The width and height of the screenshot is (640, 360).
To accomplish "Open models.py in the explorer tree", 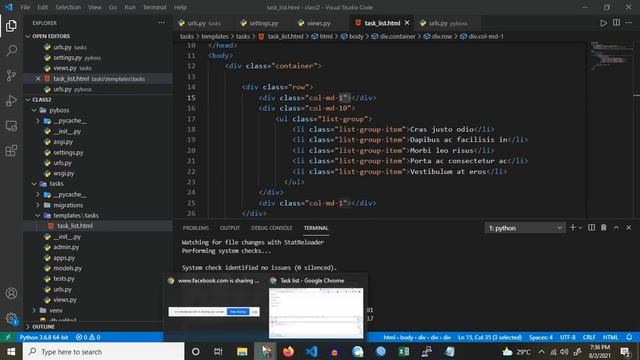I will coord(67,268).
